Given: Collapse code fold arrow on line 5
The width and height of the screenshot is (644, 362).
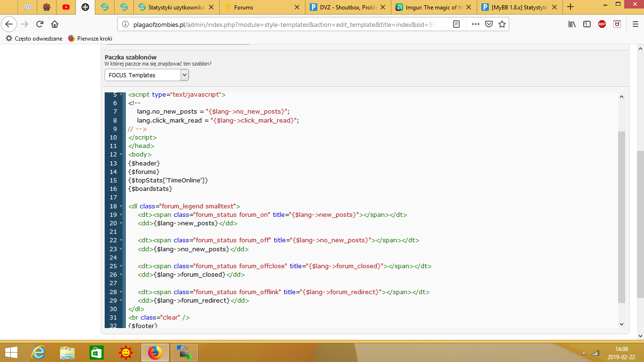Looking at the screenshot, I should [121, 95].
